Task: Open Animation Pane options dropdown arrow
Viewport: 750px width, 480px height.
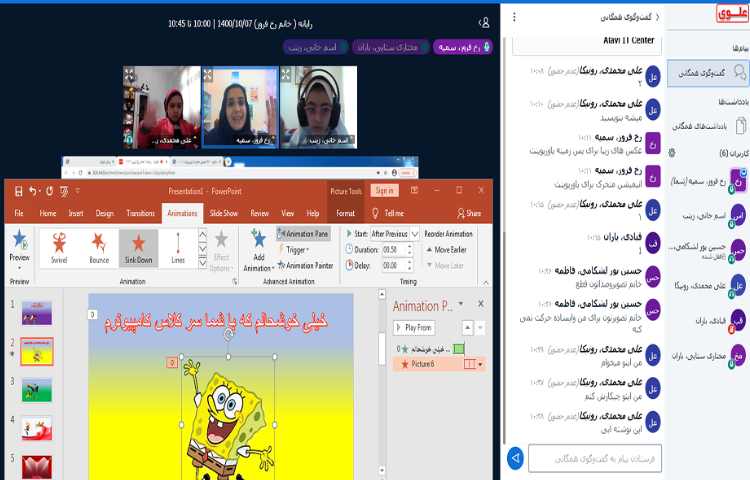Action: [x=461, y=304]
